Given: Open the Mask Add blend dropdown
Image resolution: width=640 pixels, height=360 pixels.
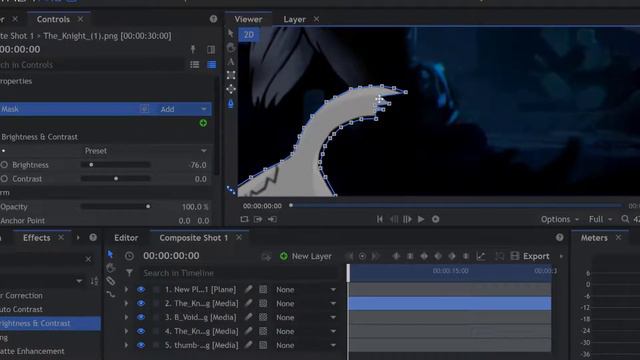Looking at the screenshot, I should pyautogui.click(x=183, y=109).
